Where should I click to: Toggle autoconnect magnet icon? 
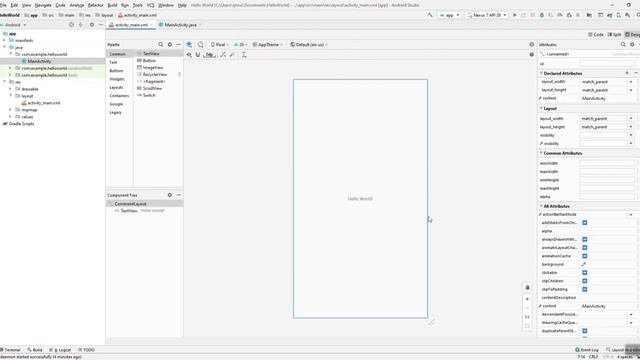click(x=198, y=55)
